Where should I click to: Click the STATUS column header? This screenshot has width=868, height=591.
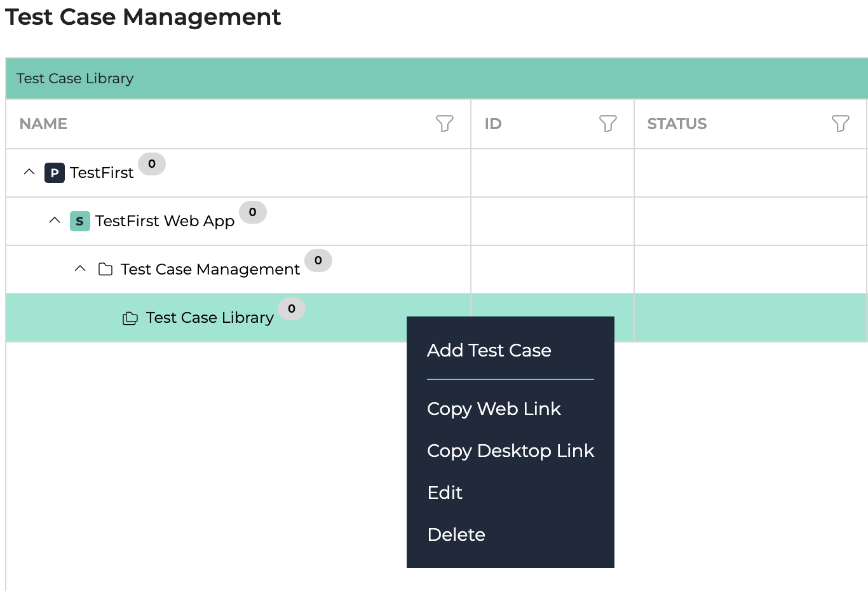coord(677,124)
